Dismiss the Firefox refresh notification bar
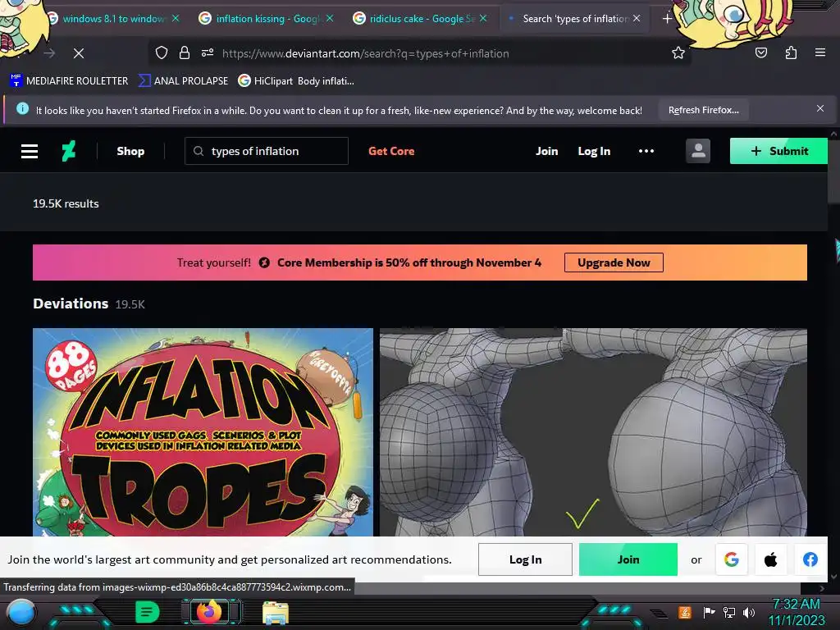This screenshot has height=630, width=840. click(820, 109)
